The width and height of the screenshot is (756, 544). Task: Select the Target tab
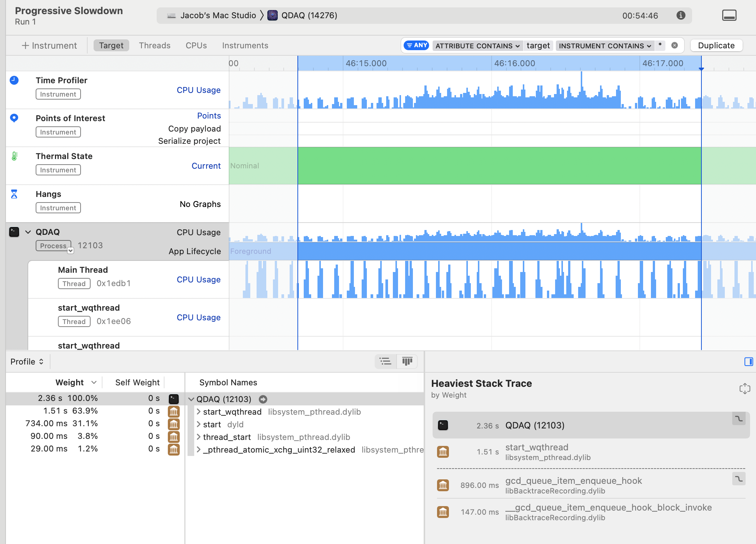click(x=111, y=45)
